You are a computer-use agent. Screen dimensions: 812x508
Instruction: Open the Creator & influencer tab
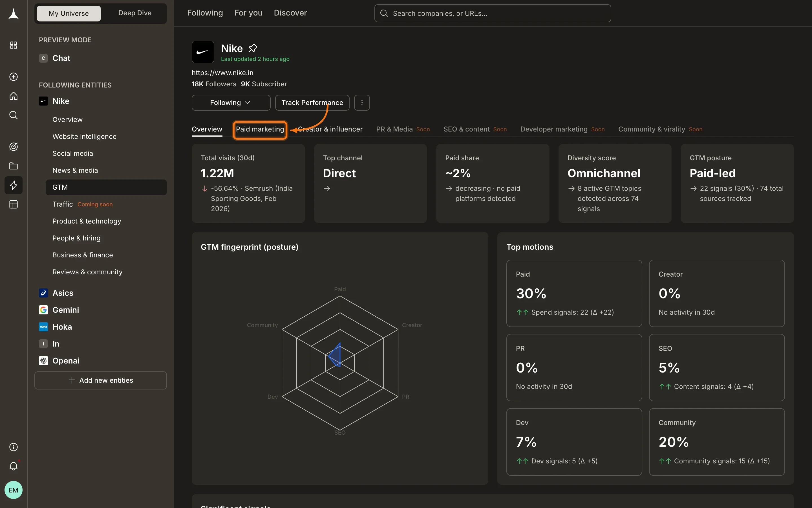click(330, 129)
